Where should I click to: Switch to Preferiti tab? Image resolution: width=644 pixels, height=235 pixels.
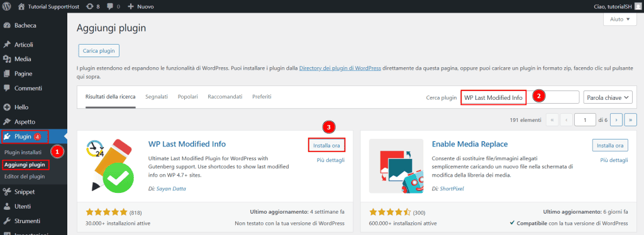coord(262,97)
